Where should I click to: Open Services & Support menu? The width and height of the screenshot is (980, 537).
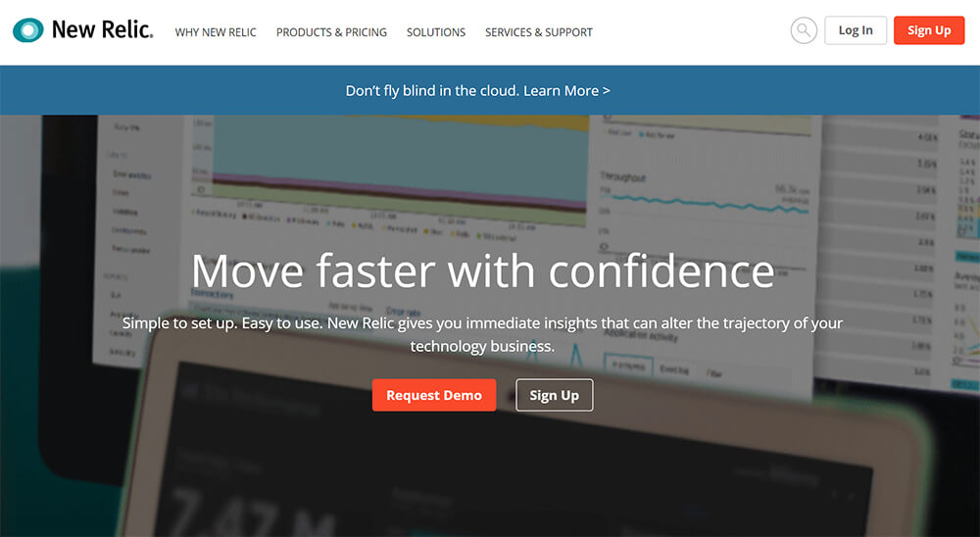coord(539,32)
